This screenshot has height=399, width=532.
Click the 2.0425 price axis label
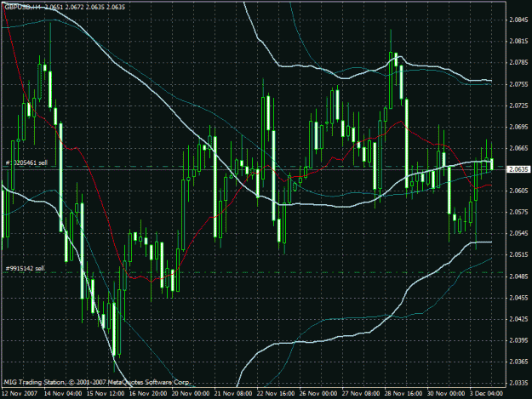[518, 319]
